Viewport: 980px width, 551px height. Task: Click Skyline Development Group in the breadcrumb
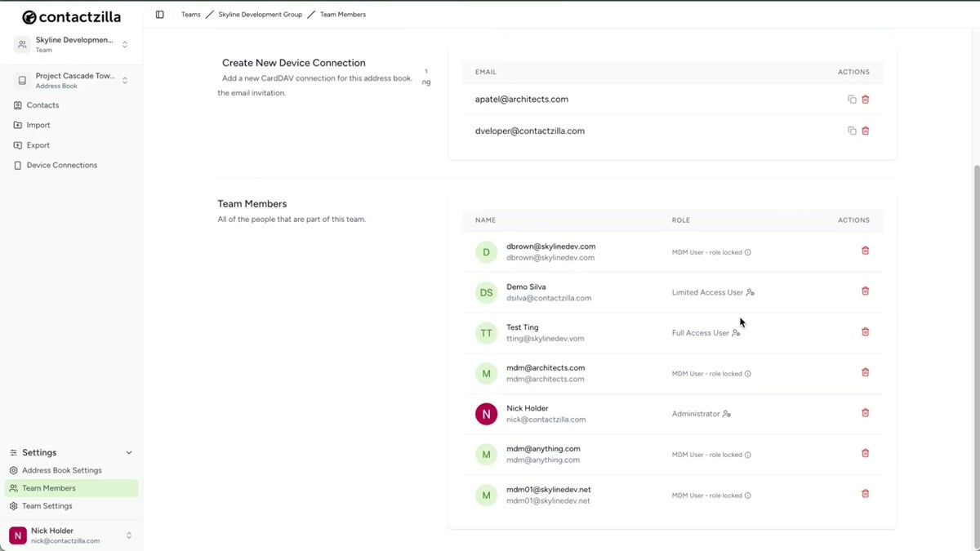click(x=260, y=14)
